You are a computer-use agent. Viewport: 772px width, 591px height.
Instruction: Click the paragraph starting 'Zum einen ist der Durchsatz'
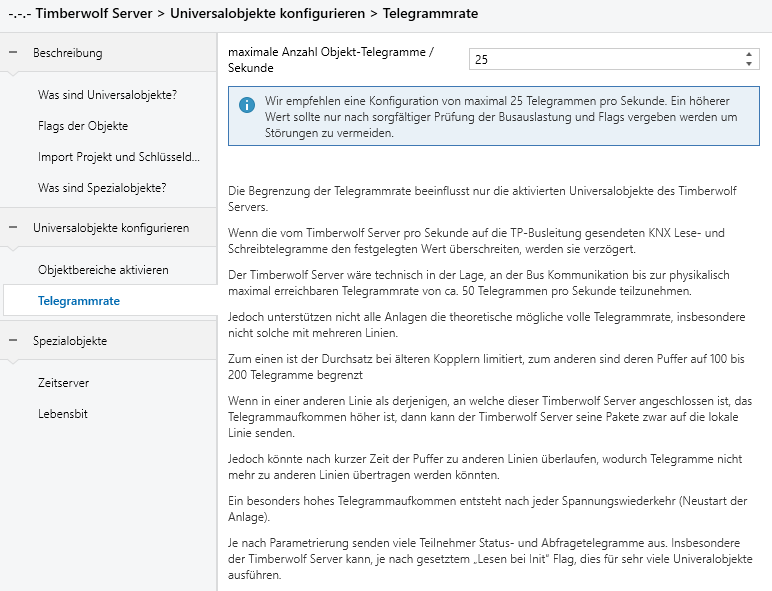click(x=486, y=366)
